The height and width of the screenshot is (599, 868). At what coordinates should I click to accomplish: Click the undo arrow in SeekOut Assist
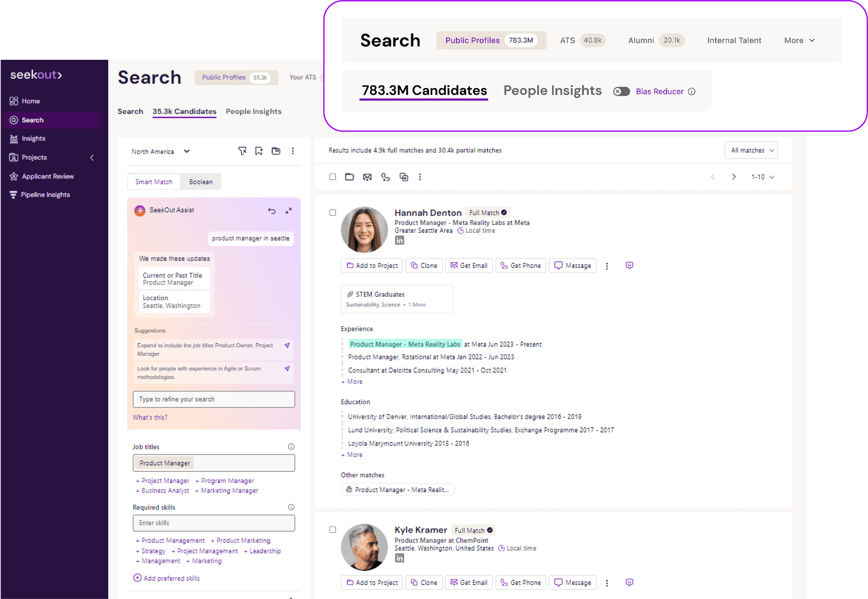coord(272,211)
